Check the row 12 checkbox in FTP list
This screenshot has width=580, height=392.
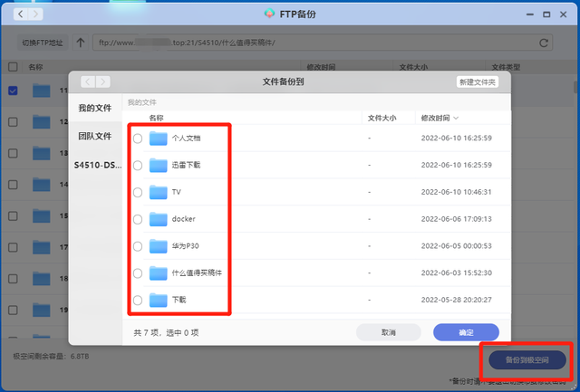(13, 122)
